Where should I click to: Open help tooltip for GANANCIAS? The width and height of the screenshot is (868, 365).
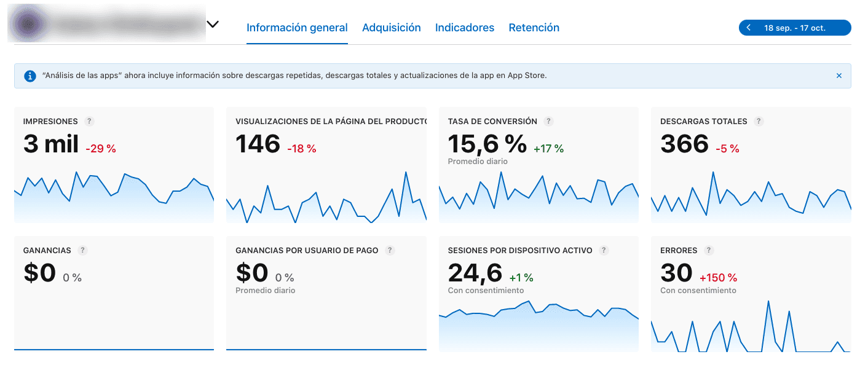click(84, 250)
